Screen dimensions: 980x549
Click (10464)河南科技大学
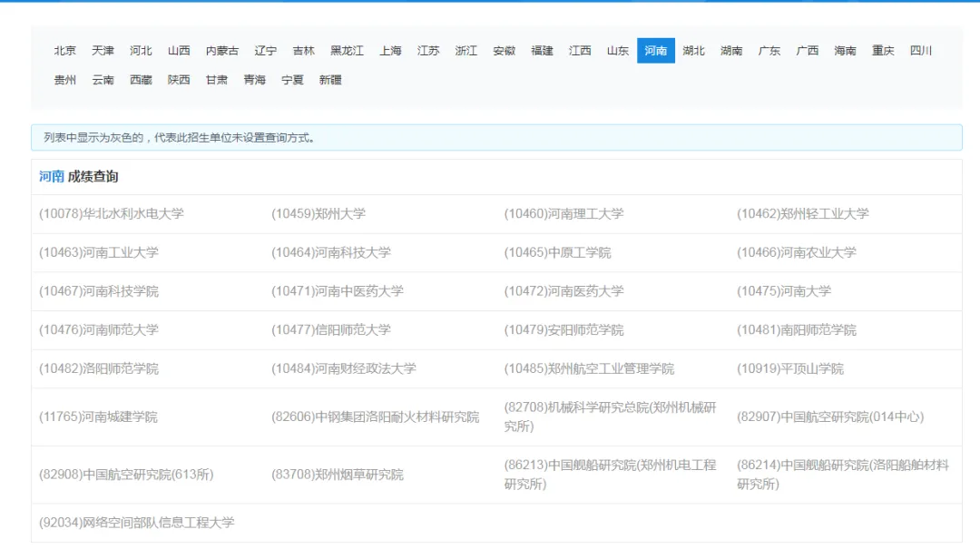331,252
